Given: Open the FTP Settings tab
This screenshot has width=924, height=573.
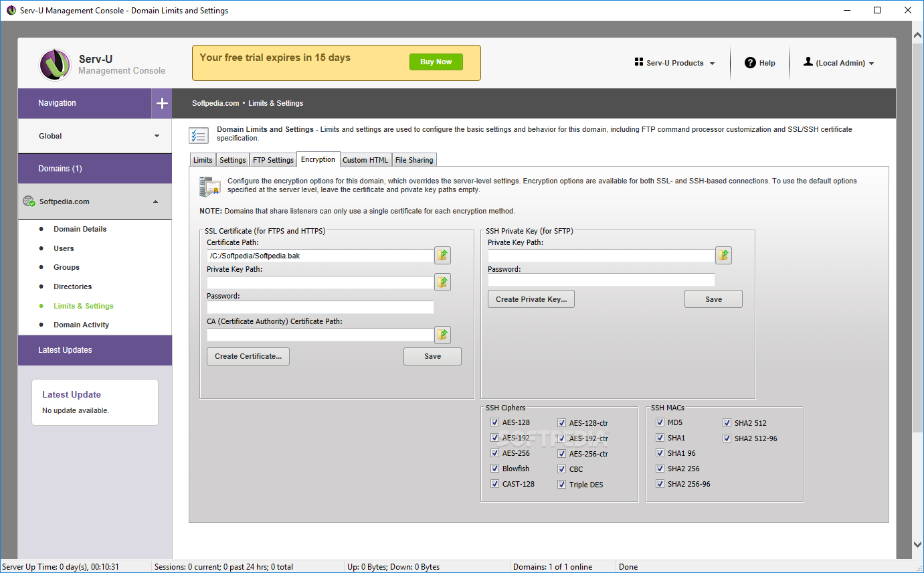Looking at the screenshot, I should click(273, 160).
